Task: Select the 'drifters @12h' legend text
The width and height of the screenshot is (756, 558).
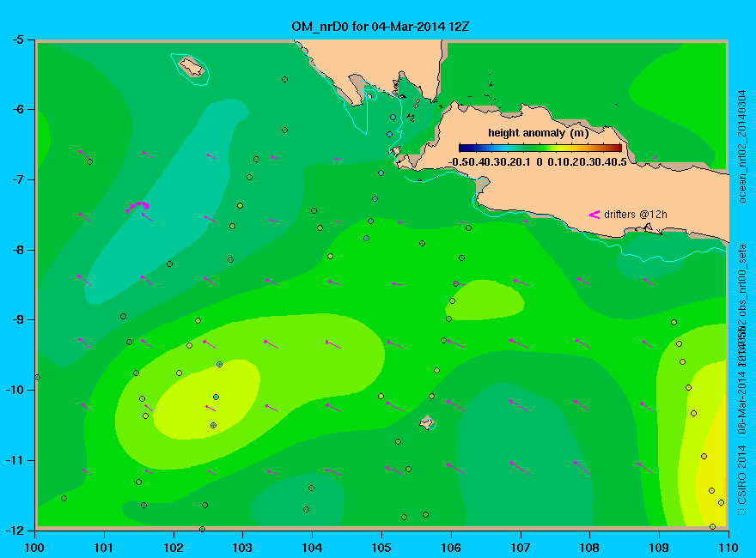Action: click(636, 215)
